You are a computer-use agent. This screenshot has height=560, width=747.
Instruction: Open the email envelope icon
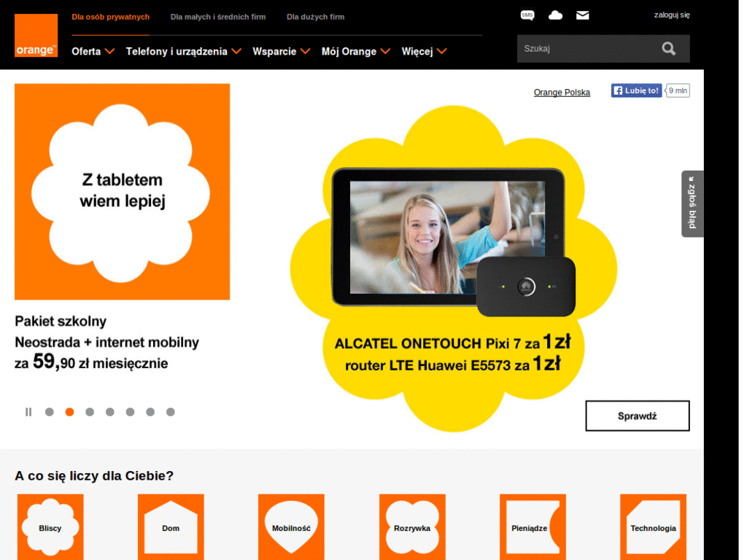tap(582, 15)
